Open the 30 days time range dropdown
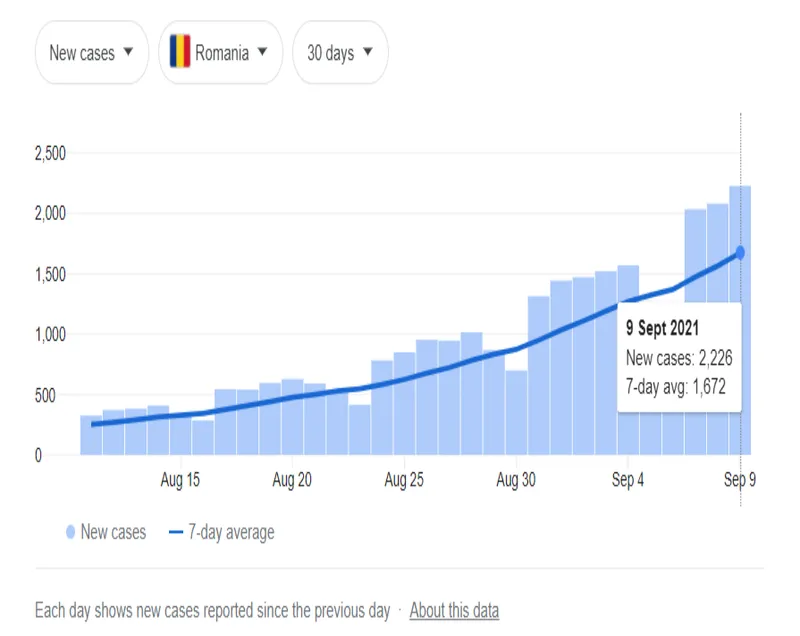Viewport: 800px width, 636px height. pos(340,53)
